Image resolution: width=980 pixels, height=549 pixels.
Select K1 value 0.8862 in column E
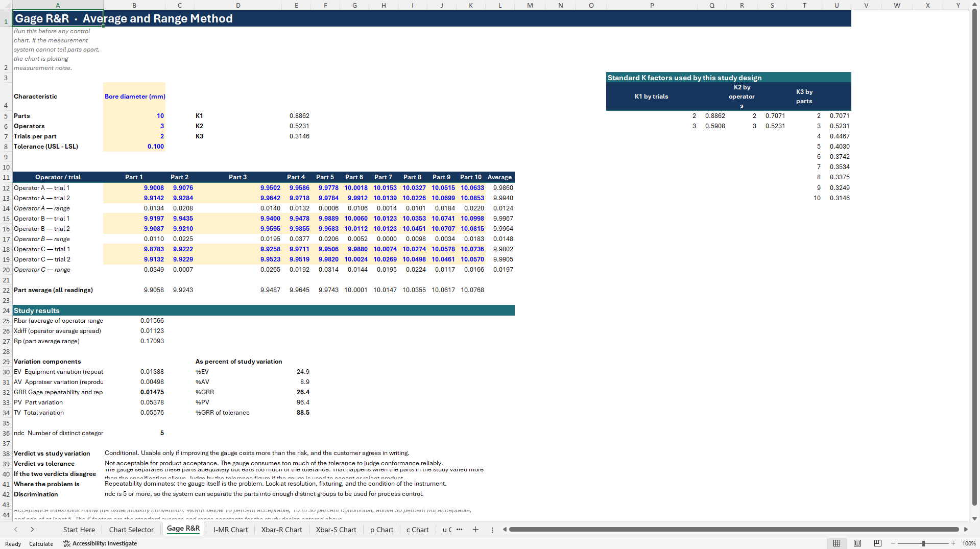pyautogui.click(x=296, y=116)
